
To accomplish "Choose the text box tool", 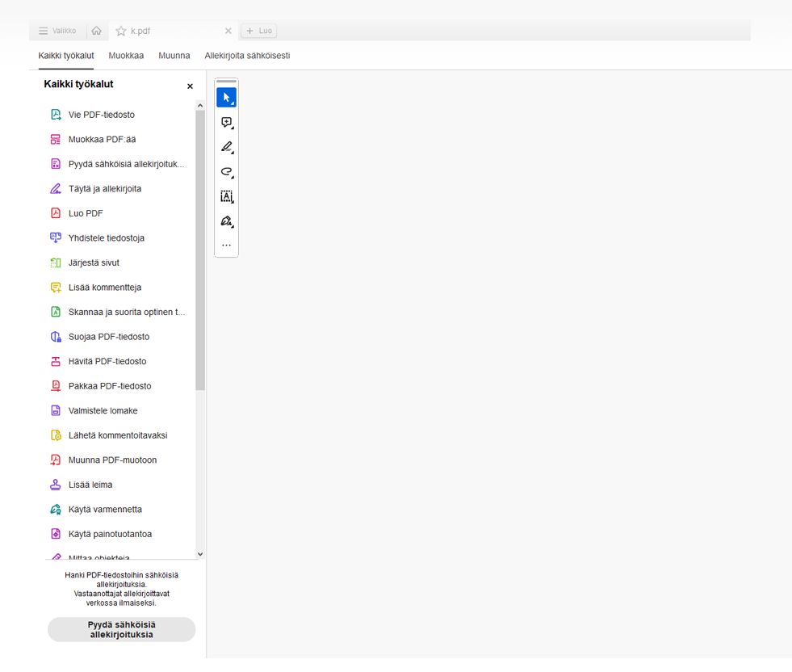I will (226, 196).
